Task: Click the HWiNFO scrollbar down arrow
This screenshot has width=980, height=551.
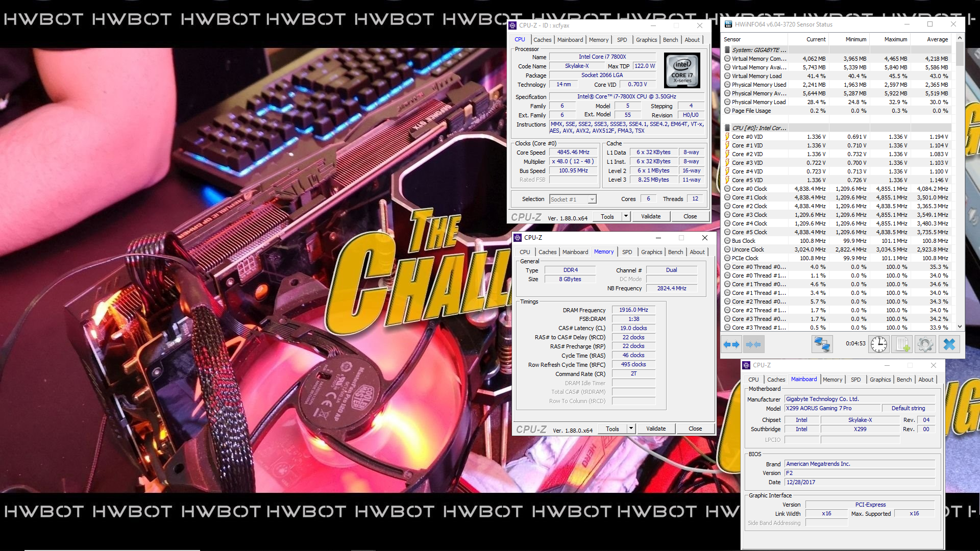Action: pyautogui.click(x=960, y=327)
